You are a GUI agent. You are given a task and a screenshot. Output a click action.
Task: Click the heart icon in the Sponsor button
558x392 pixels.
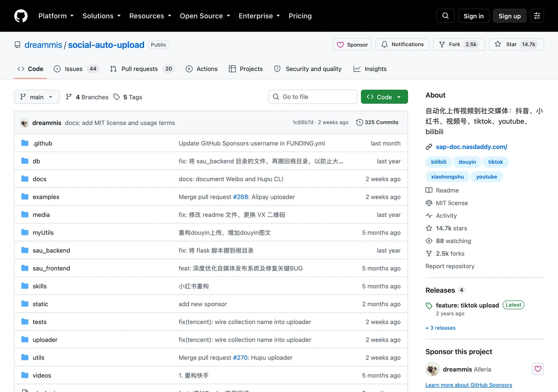pos(340,45)
